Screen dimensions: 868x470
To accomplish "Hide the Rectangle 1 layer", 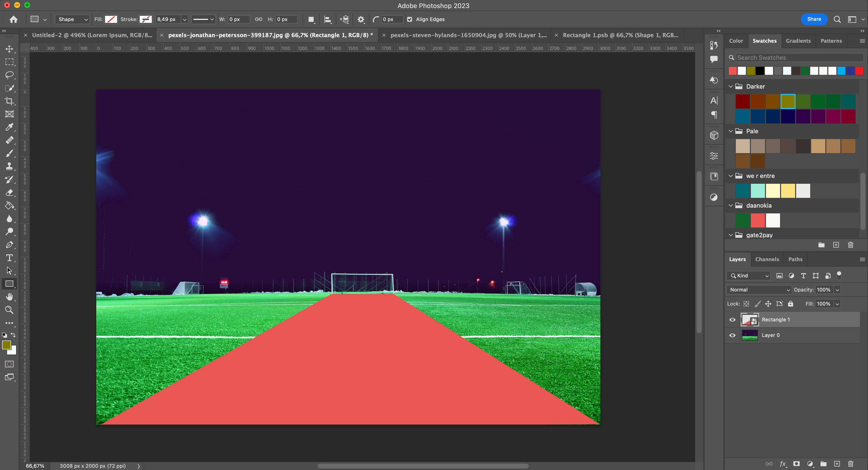I will (732, 320).
